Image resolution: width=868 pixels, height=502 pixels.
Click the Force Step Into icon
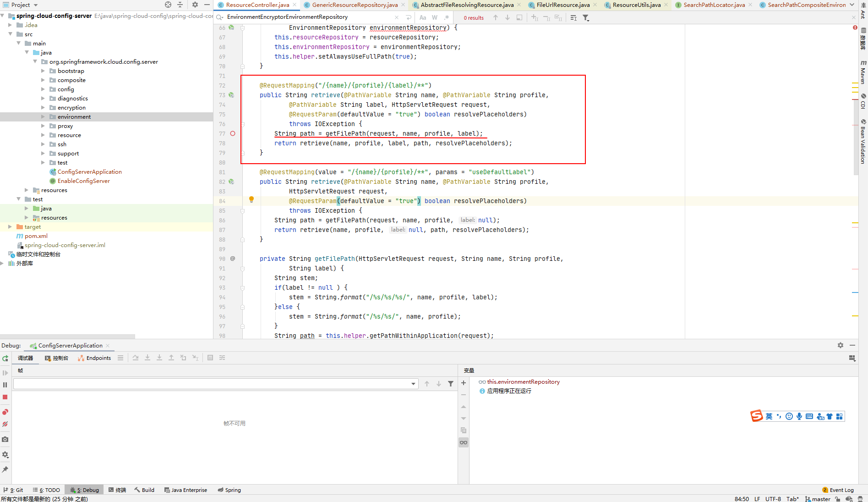click(x=159, y=358)
